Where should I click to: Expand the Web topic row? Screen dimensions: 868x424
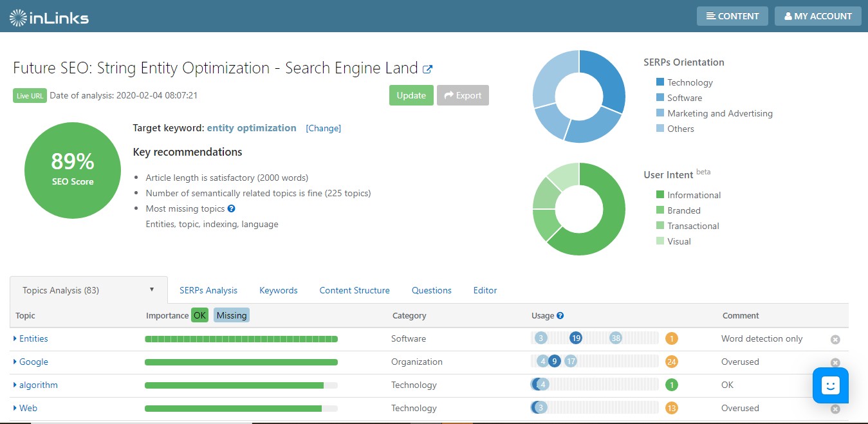coord(25,408)
